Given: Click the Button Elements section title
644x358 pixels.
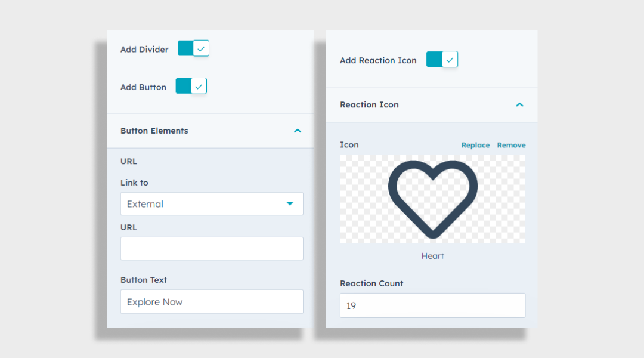Looking at the screenshot, I should 154,131.
